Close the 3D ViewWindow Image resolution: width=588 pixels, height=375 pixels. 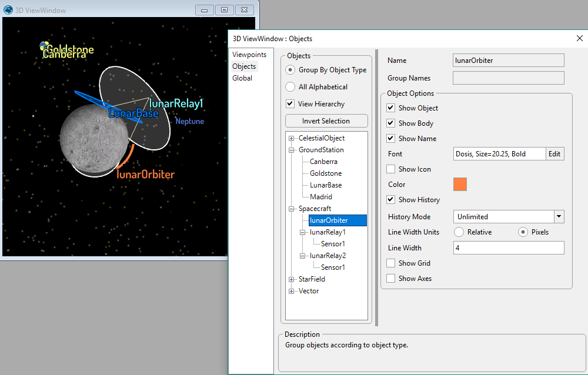tap(244, 10)
